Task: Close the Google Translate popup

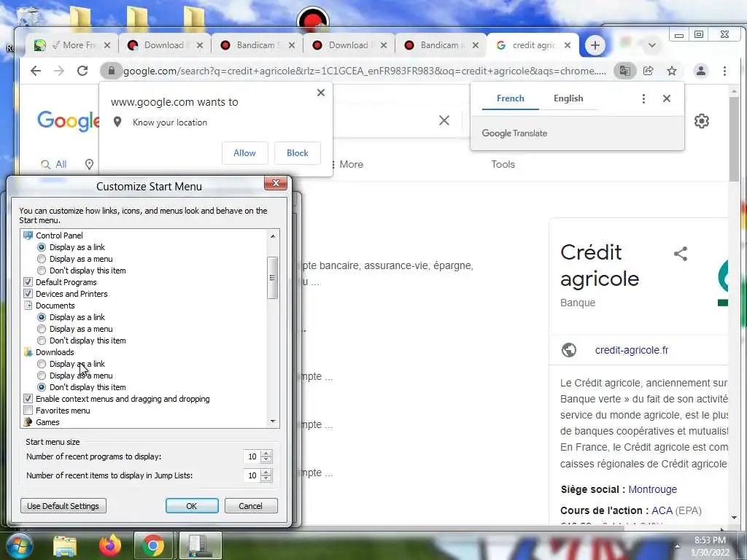Action: coord(667,98)
